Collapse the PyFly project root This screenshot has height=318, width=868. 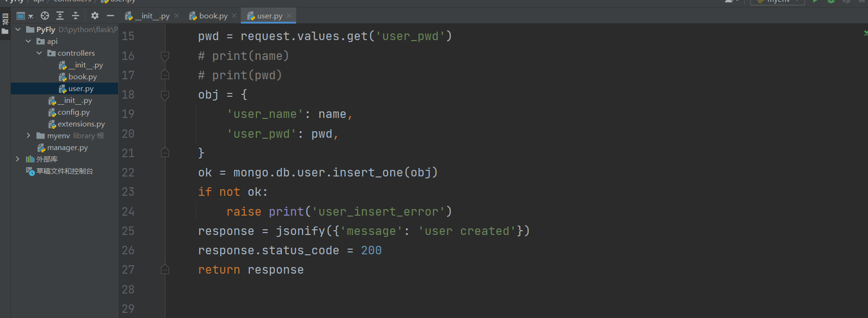18,29
